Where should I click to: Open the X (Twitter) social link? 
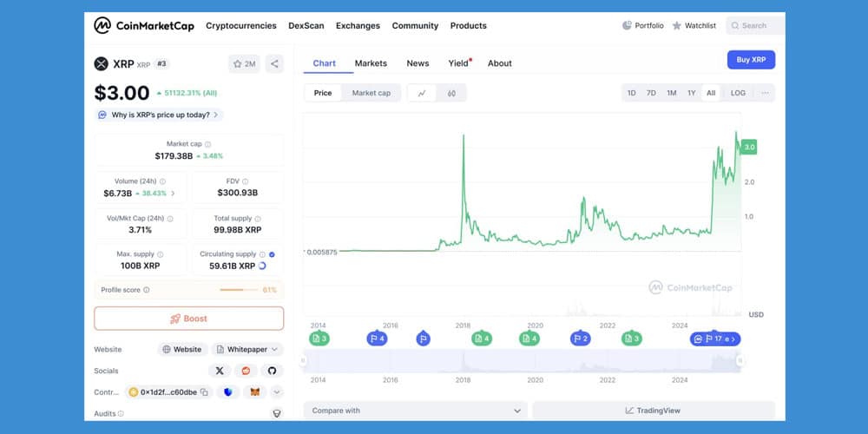[x=220, y=371]
